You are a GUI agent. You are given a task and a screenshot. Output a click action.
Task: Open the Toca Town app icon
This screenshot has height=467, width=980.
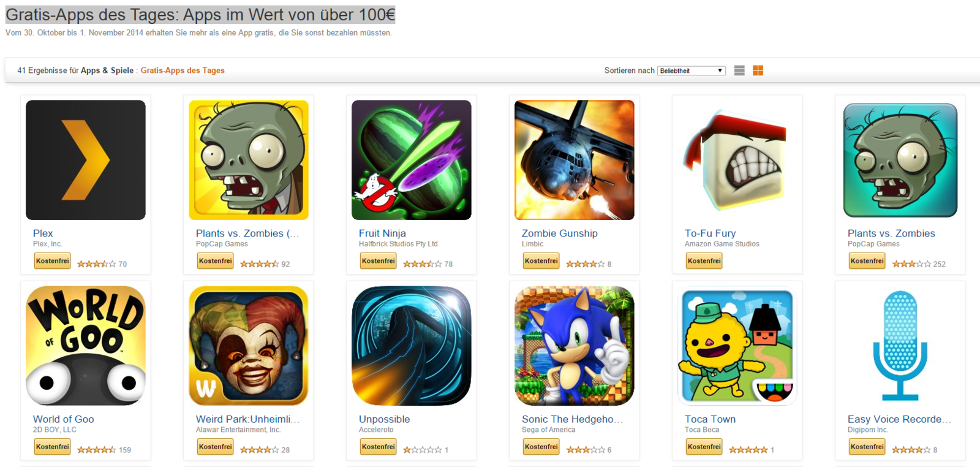[x=737, y=346]
